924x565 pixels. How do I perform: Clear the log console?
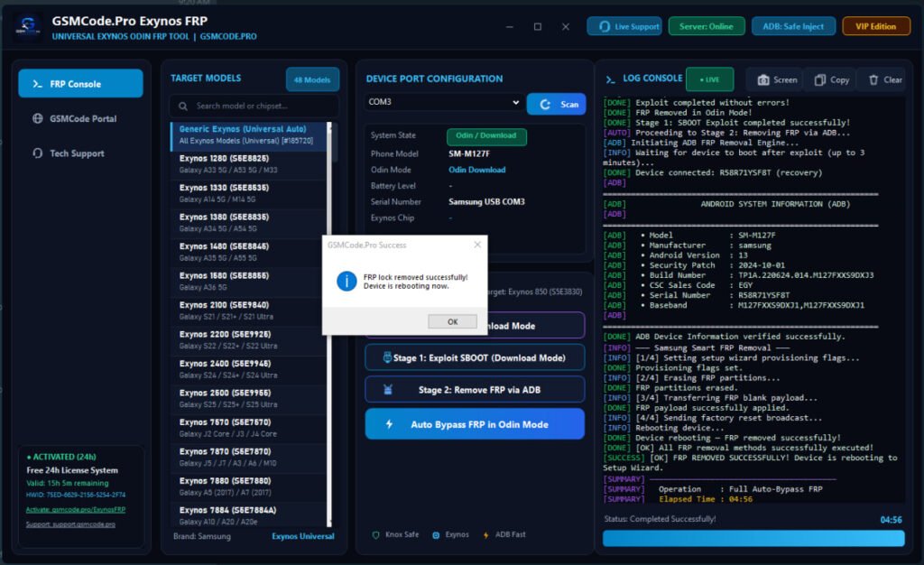(x=884, y=79)
